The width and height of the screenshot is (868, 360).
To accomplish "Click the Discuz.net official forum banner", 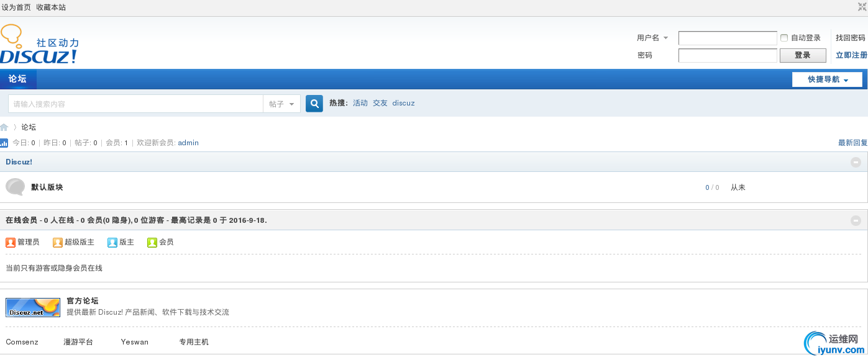I will coord(33,307).
